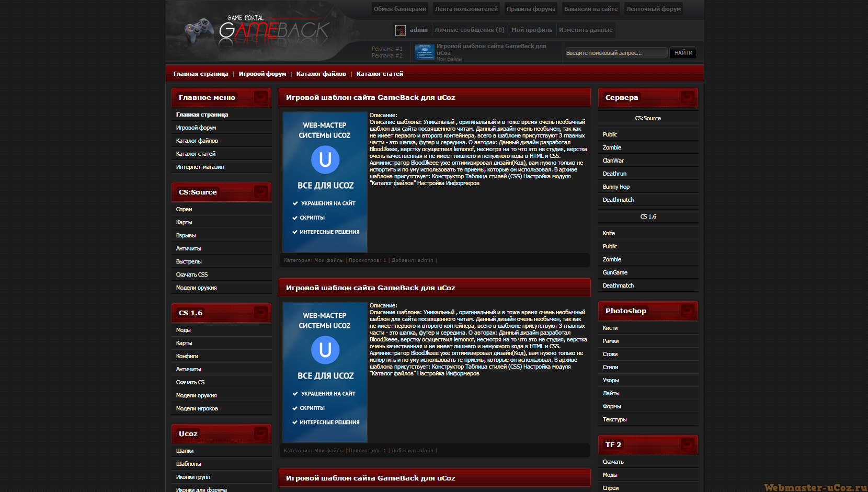868x492 pixels.
Task: Click the Ucoz sidebar block header icon
Action: click(260, 433)
